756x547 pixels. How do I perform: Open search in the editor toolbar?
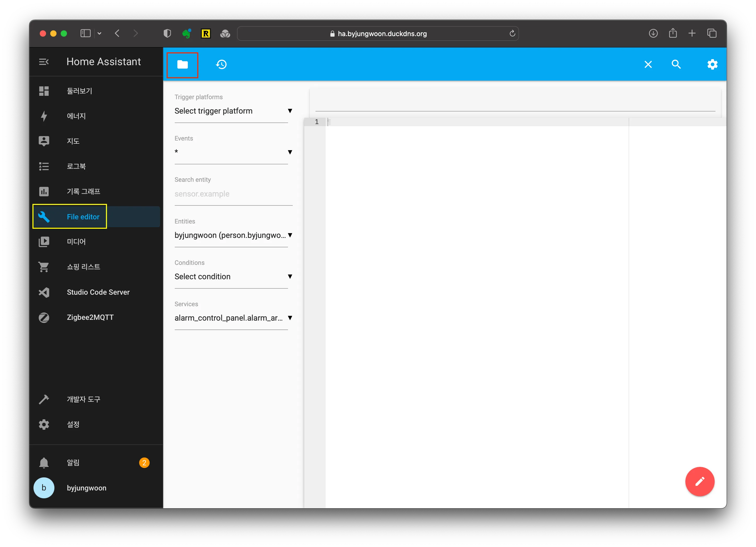676,64
